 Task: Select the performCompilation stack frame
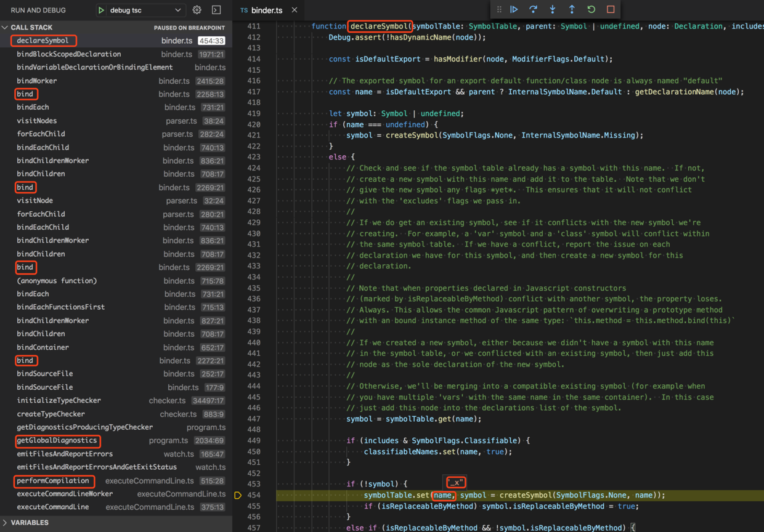tap(53, 481)
